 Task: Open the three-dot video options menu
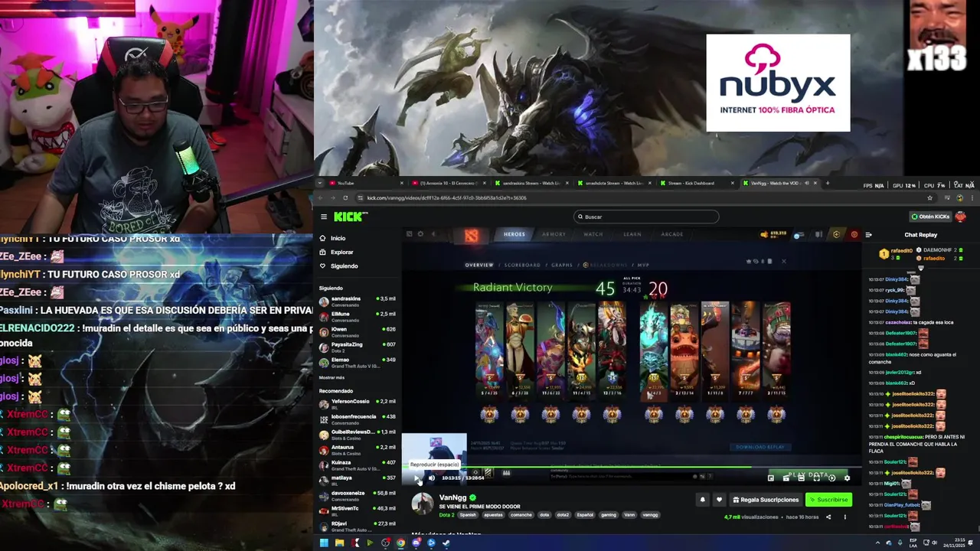[845, 517]
